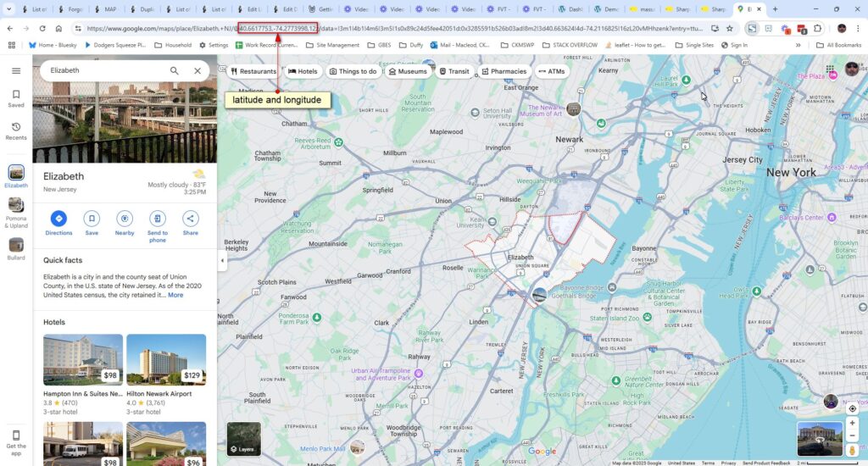Click Send Product Feedback link
Image resolution: width=868 pixels, height=466 pixels.
coord(766,463)
